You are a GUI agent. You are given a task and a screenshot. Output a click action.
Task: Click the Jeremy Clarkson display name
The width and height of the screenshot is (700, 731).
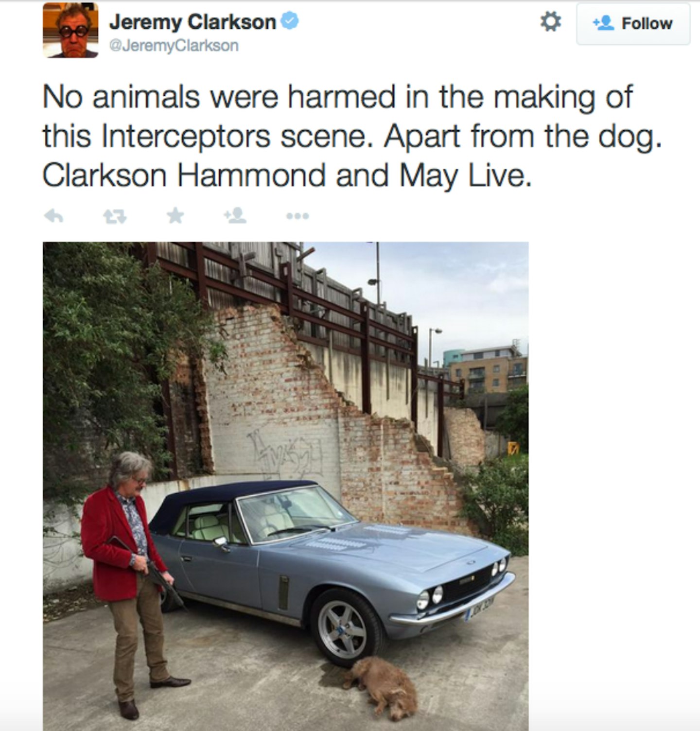(192, 22)
